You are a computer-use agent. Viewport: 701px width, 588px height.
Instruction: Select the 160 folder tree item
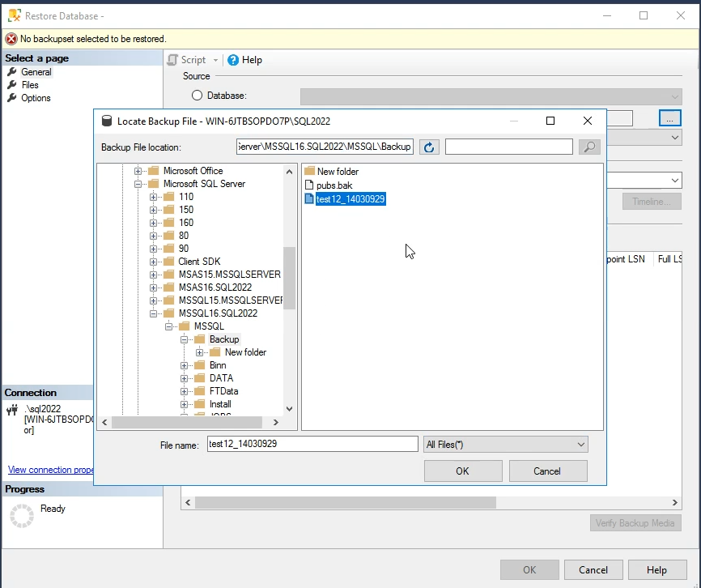coord(186,222)
